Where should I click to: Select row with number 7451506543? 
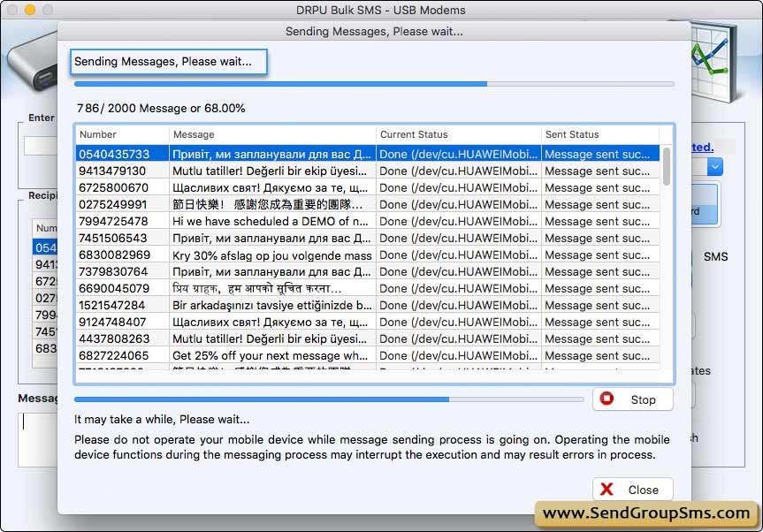(368, 239)
